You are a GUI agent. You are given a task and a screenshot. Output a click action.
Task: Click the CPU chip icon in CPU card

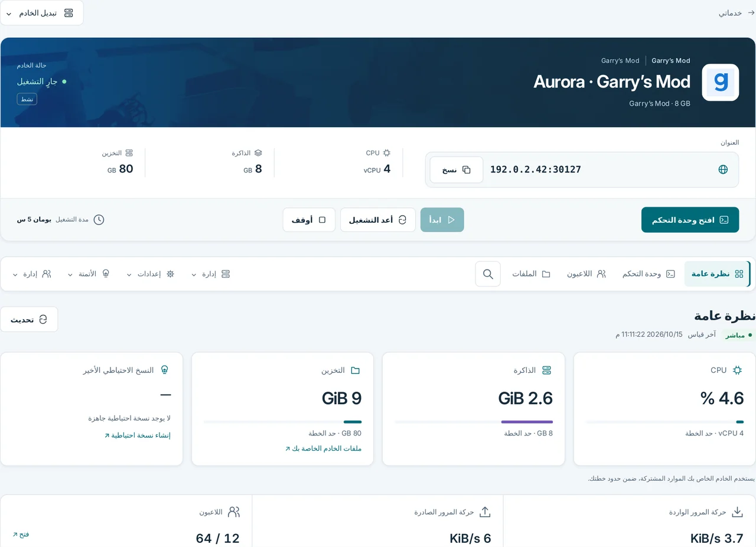(x=737, y=370)
